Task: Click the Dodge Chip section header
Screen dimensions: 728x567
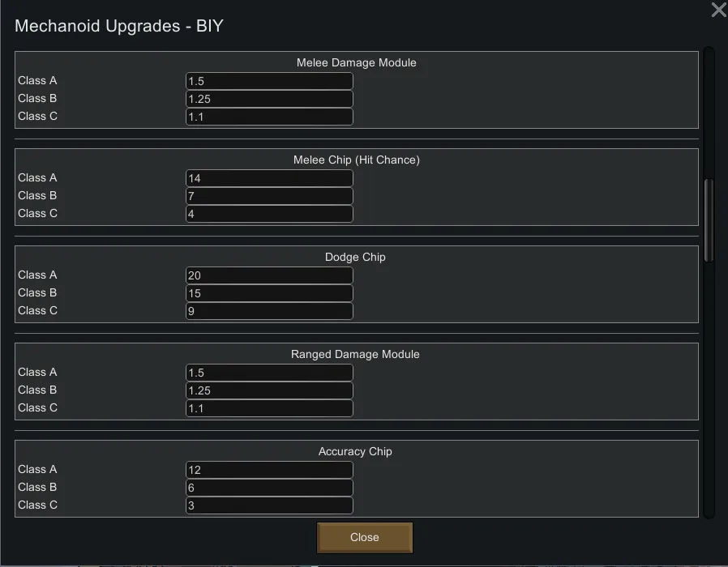Action: [x=355, y=257]
